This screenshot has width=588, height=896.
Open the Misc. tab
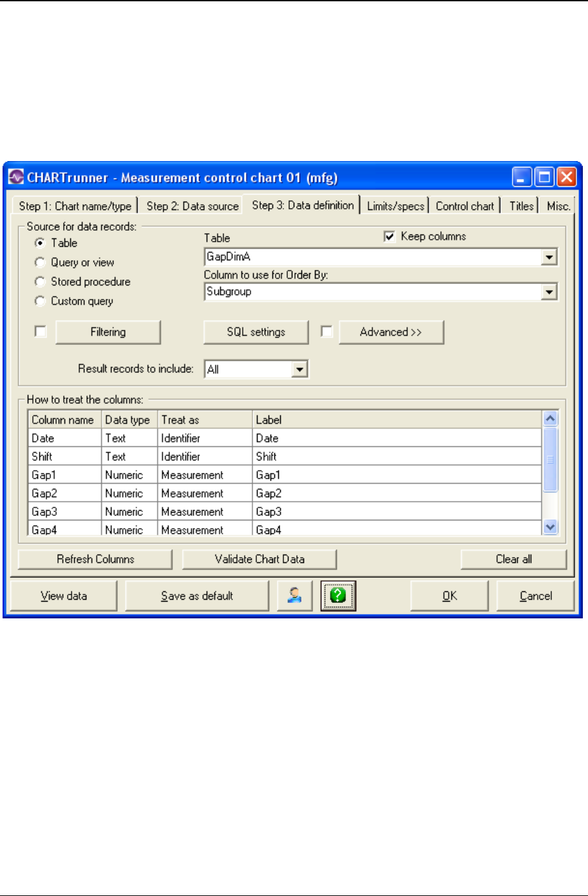558,206
